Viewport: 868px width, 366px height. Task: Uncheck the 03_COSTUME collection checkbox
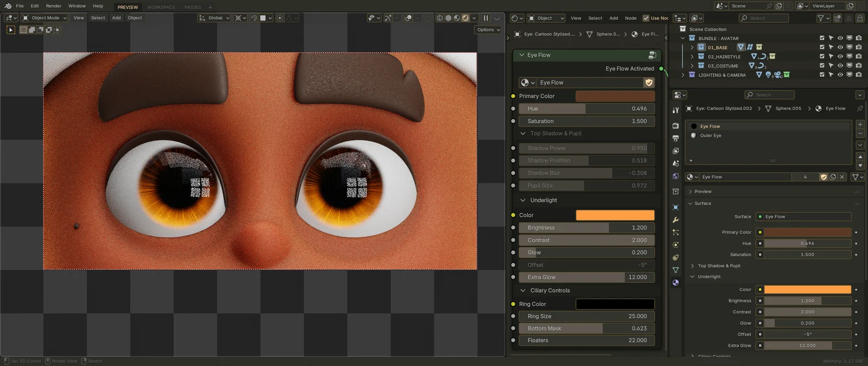pyautogui.click(x=822, y=66)
